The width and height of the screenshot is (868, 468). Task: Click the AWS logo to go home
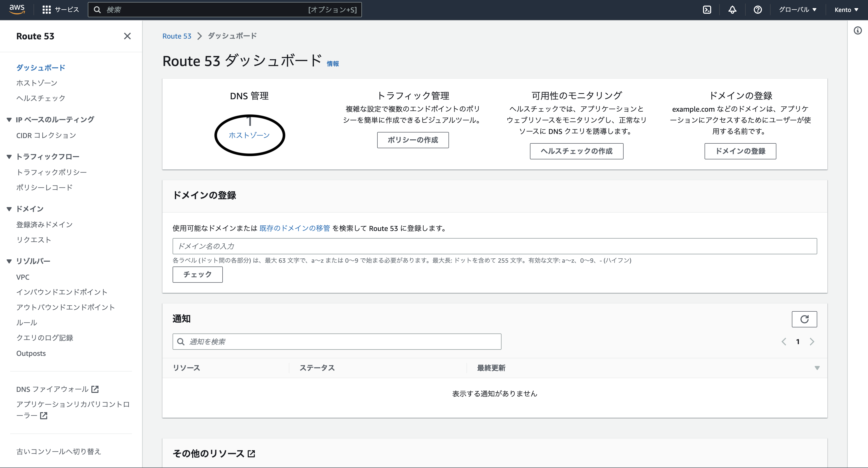pos(17,9)
